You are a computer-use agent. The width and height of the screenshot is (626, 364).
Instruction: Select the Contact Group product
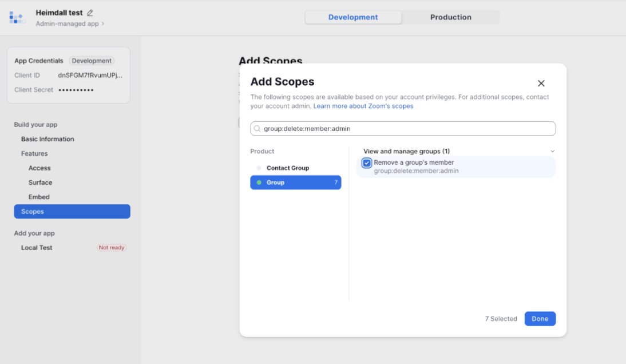point(296,168)
